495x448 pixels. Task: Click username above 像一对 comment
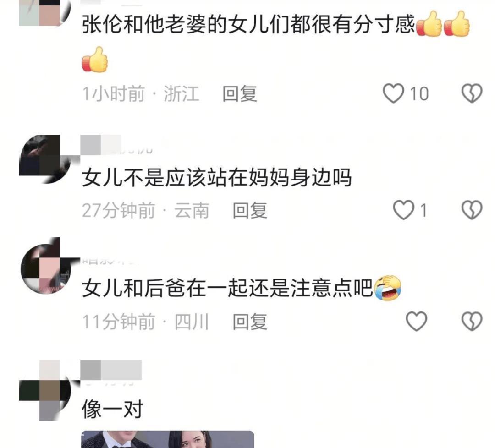(111, 371)
